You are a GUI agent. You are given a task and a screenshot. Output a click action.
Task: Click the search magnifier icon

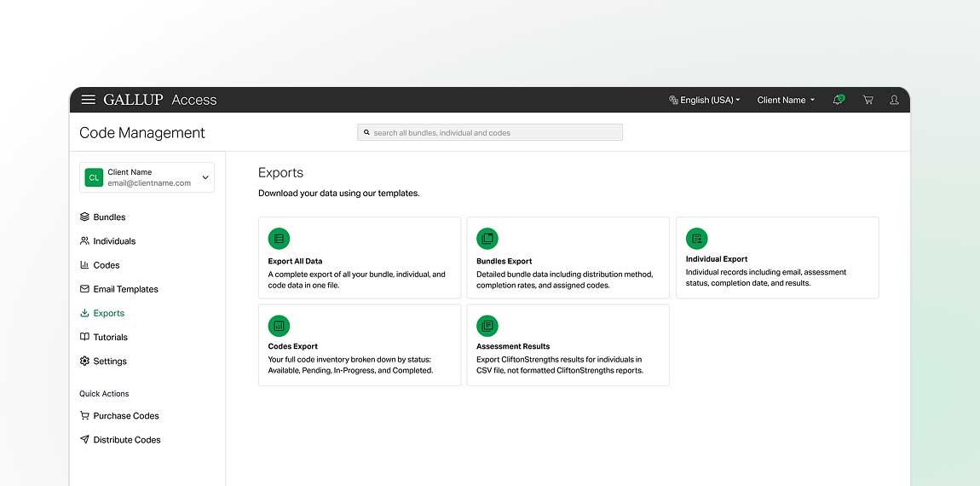point(367,133)
